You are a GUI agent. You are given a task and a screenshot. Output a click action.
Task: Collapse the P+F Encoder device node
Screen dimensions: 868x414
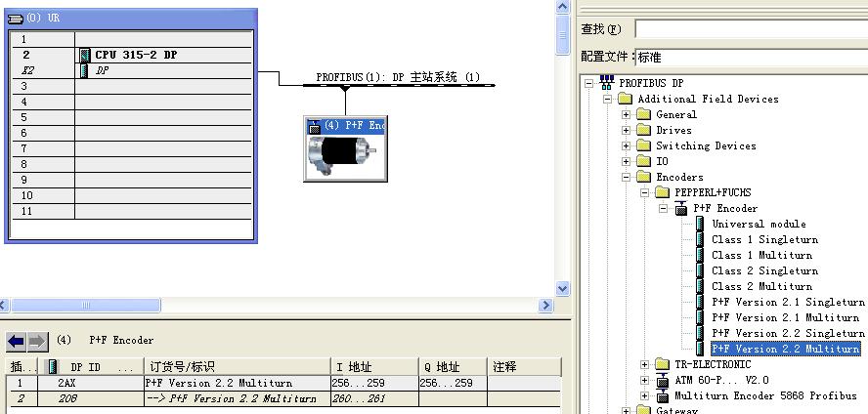pos(663,208)
